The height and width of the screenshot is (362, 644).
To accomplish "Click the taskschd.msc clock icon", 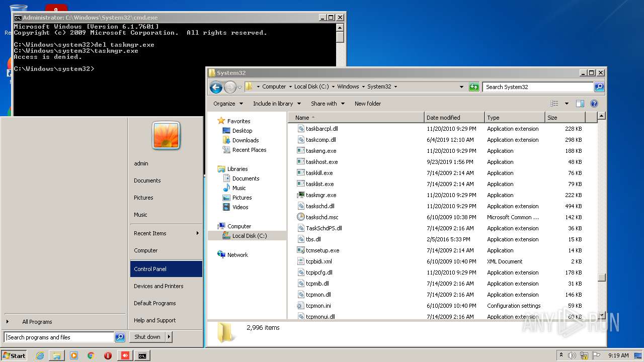I will click(x=301, y=217).
